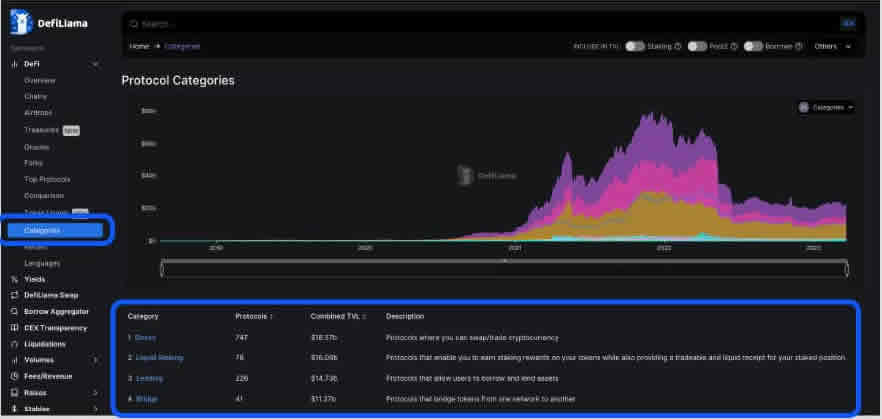882x419 pixels.
Task: Select Categories in the sidebar menu
Action: [x=43, y=230]
